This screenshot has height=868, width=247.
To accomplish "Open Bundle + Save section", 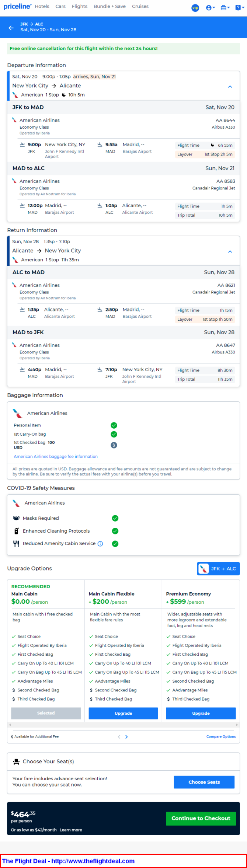I will 109,6.
